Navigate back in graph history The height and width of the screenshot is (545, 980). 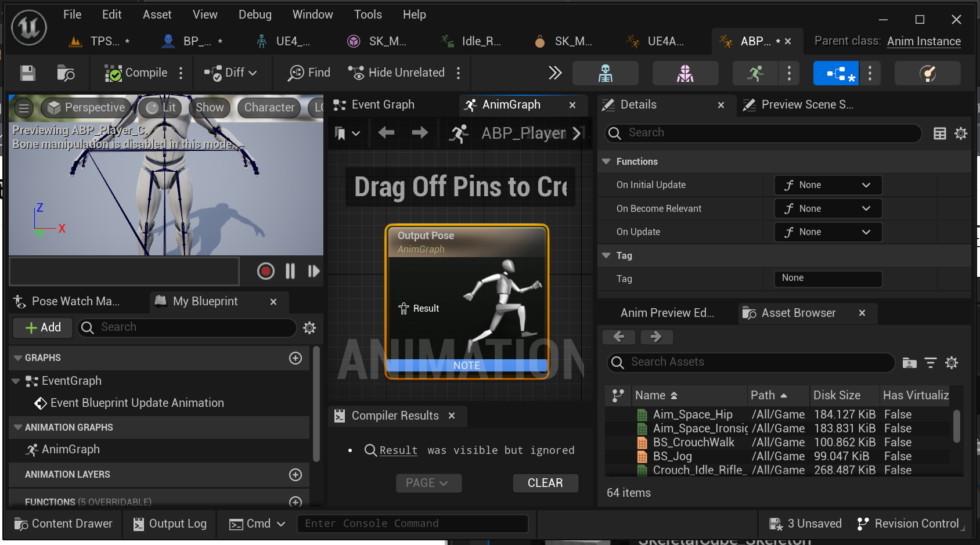(386, 133)
